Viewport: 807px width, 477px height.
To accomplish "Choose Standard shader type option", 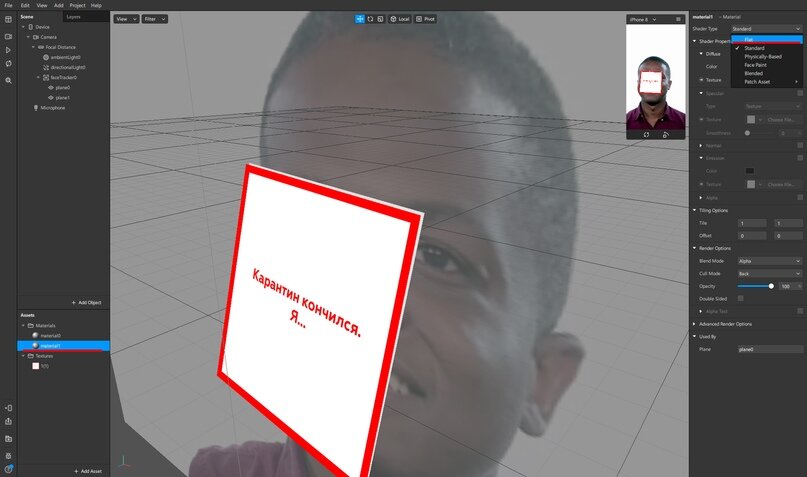I will coord(767,48).
